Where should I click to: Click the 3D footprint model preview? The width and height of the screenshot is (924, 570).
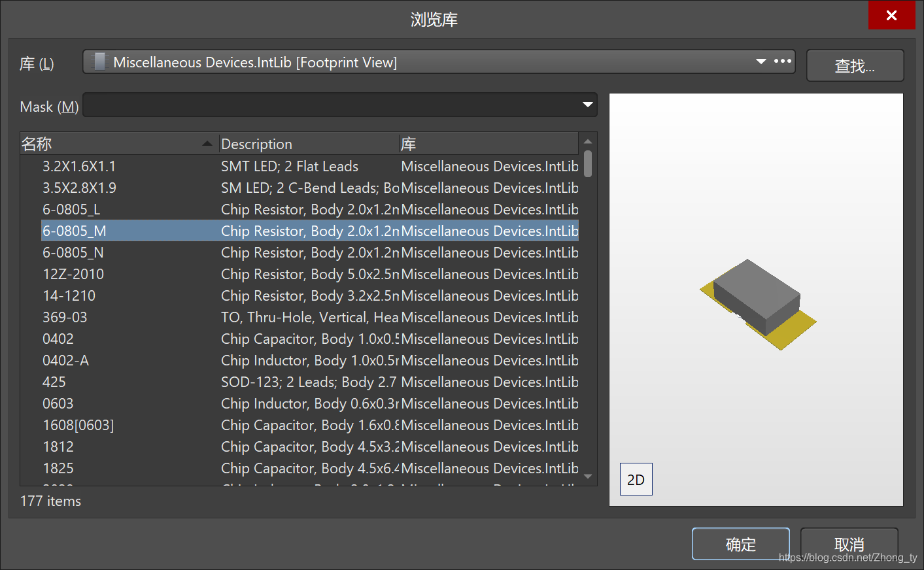click(x=757, y=303)
